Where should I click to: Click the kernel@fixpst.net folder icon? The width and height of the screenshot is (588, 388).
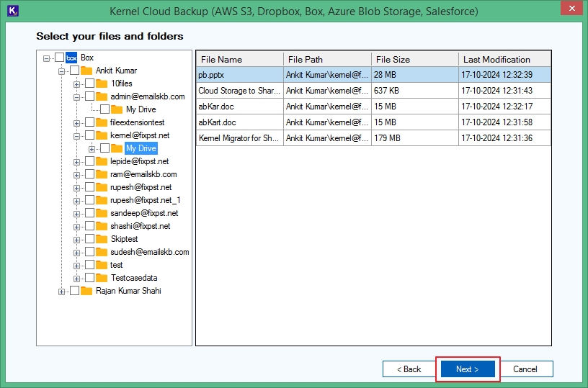[x=102, y=135]
